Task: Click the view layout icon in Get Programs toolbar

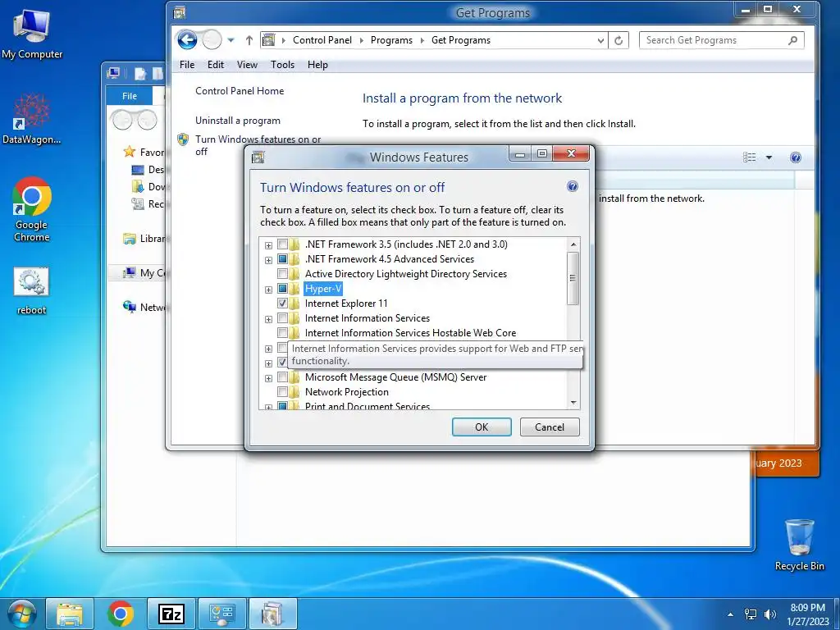Action: 750,157
